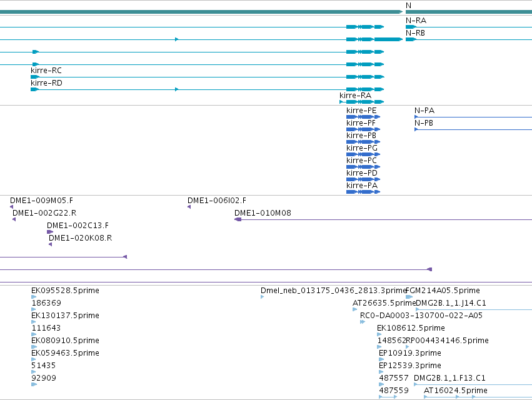The image size is (532, 400).
Task: Click the kirre-PE protein feature
Action: [361, 111]
